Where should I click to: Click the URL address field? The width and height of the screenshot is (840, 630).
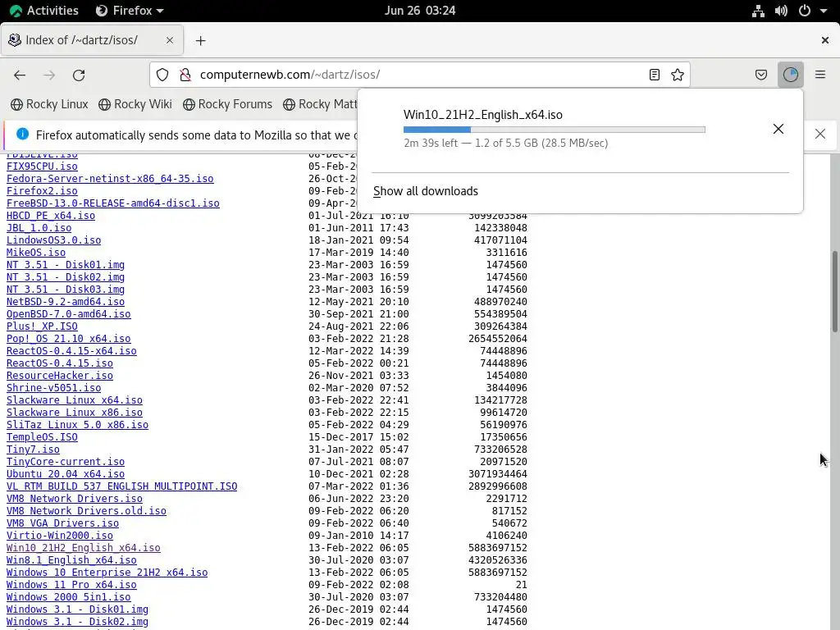[x=420, y=75]
